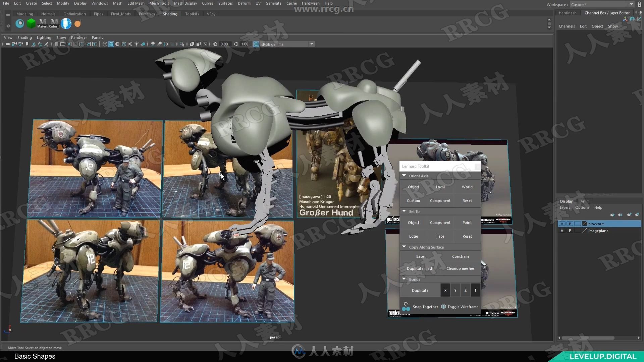Toggle the film gate icon
The height and width of the screenshot is (362, 644).
coord(63,44)
